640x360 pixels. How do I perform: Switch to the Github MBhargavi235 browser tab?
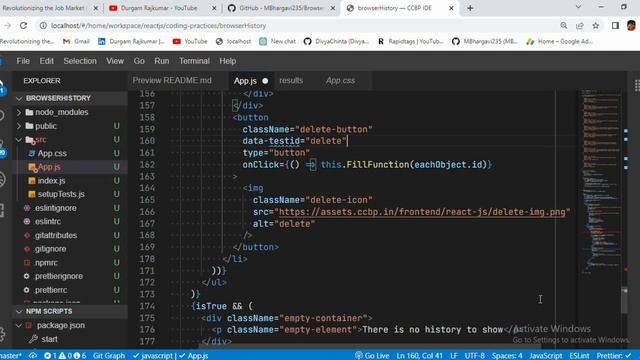click(282, 8)
